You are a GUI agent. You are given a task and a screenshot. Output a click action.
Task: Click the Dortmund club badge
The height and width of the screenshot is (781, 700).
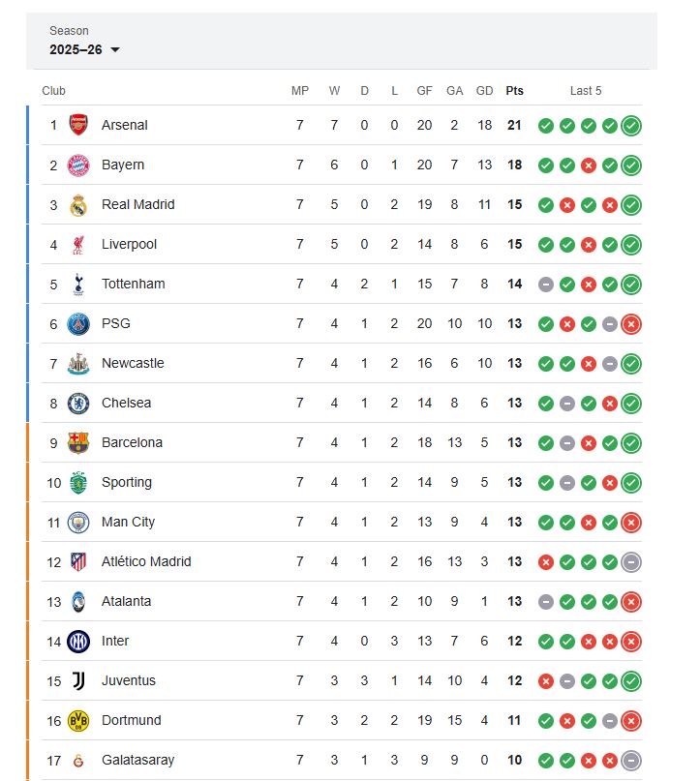[x=78, y=720]
